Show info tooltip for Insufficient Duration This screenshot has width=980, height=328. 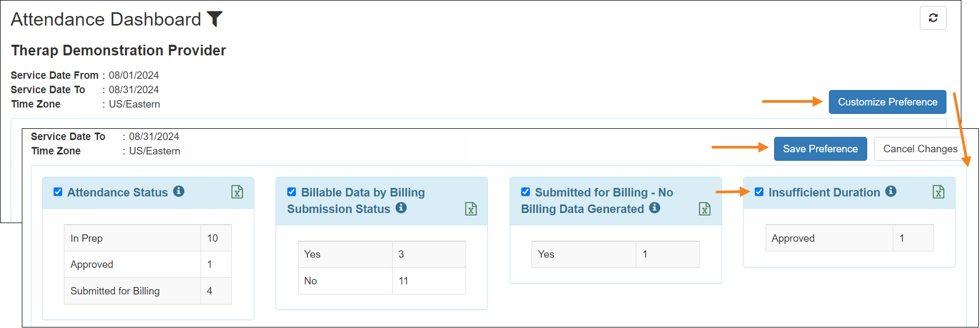tap(891, 191)
